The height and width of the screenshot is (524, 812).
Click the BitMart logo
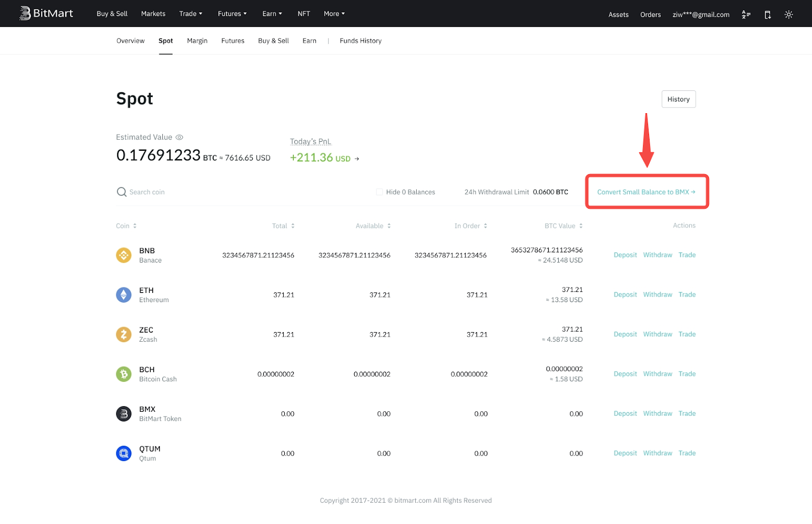click(x=46, y=14)
